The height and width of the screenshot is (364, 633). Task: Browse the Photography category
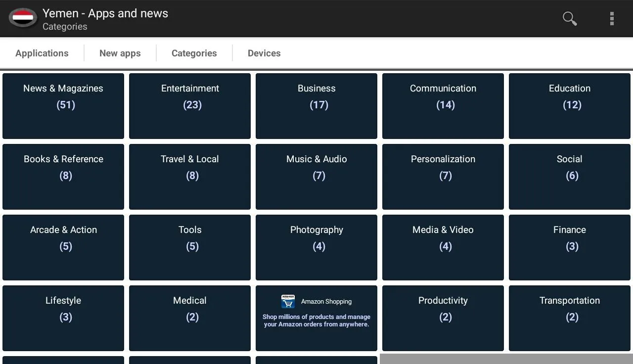coord(316,247)
